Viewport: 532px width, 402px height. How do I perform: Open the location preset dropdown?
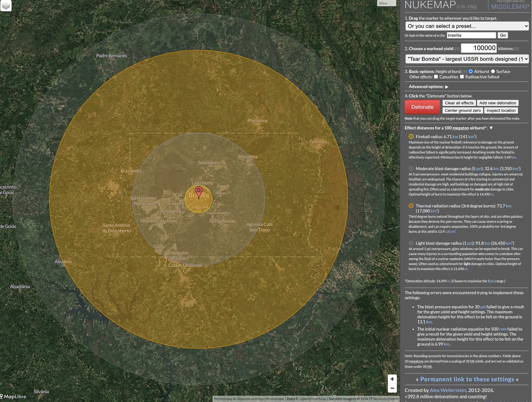[x=467, y=27]
